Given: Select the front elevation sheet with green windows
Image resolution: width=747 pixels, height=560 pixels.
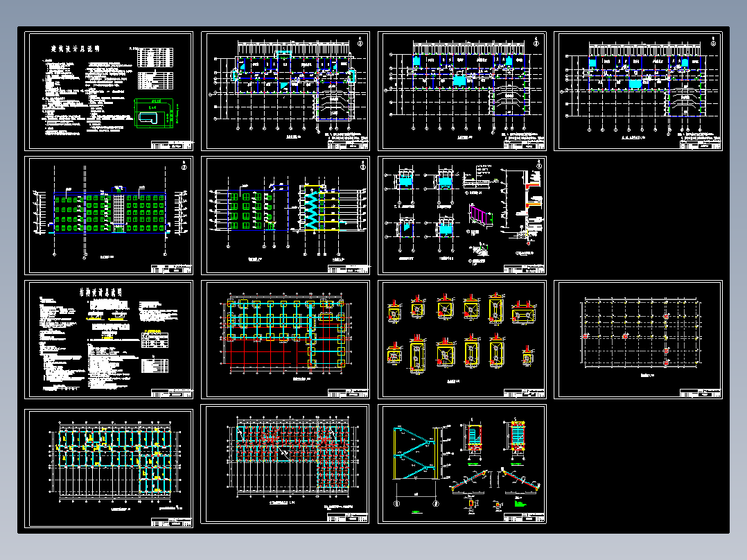Looking at the screenshot, I should (109, 216).
